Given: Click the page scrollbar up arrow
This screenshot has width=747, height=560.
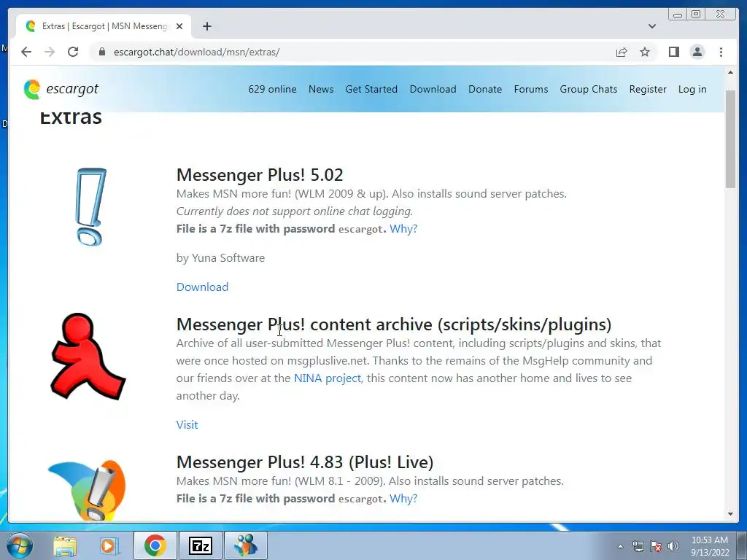Looking at the screenshot, I should 730,72.
